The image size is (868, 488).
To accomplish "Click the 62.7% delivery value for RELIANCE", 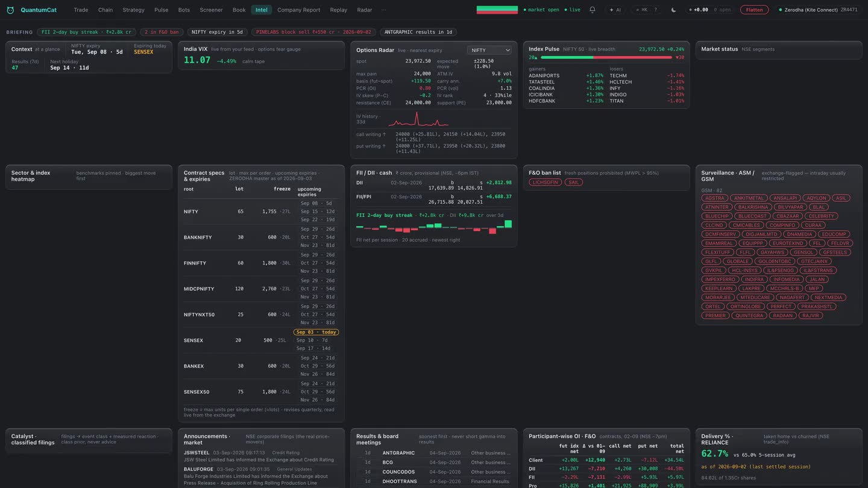I will [x=715, y=454].
